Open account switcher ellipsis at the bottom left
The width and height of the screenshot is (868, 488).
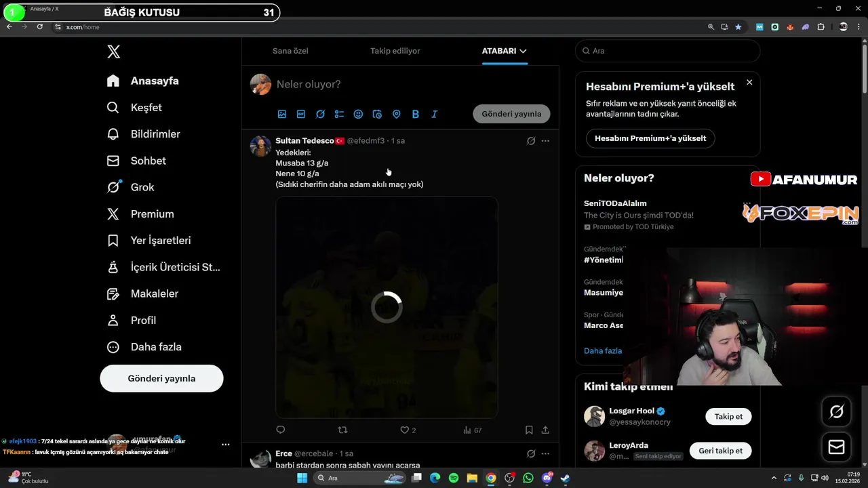[x=225, y=445]
